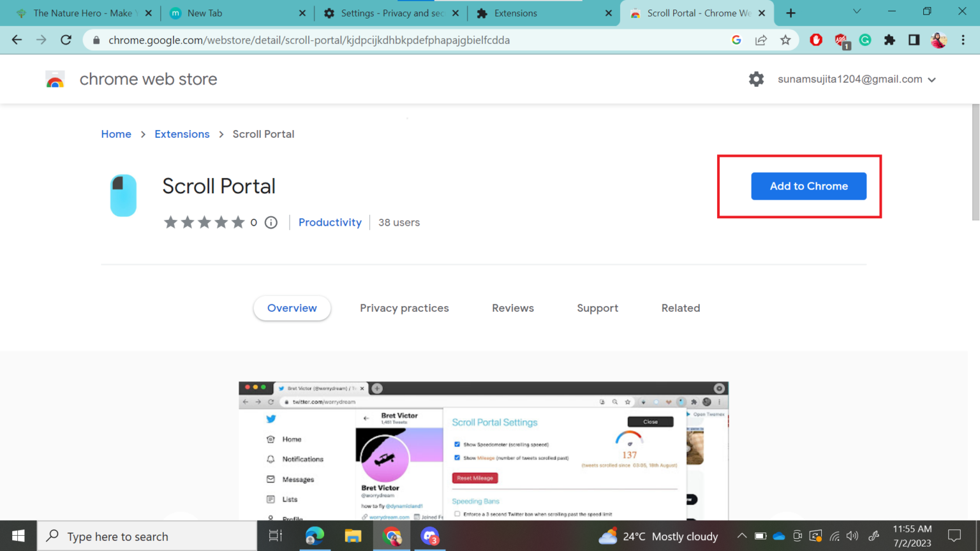Image resolution: width=980 pixels, height=551 pixels.
Task: Open the notification center icon
Action: coord(954,536)
